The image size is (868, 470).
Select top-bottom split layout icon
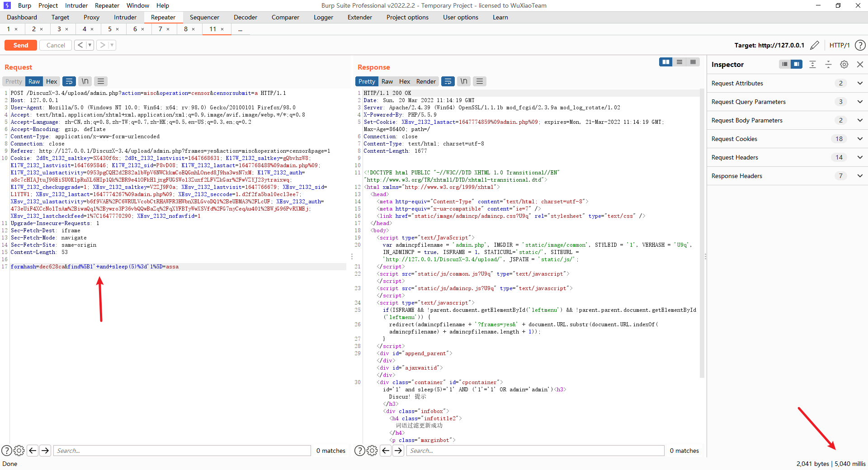tap(679, 62)
